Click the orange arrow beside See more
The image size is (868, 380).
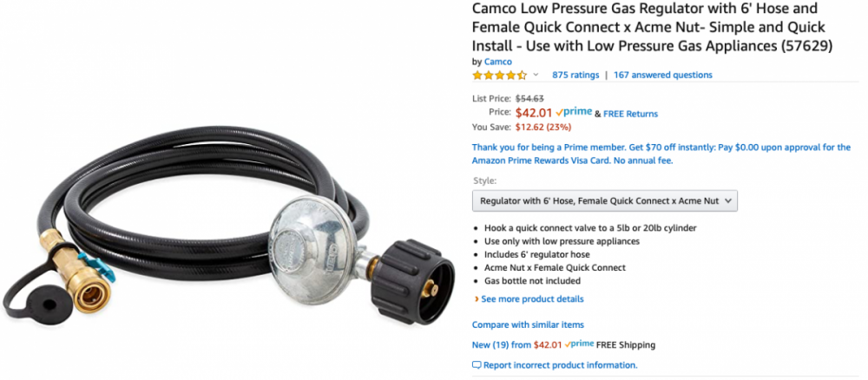[476, 299]
